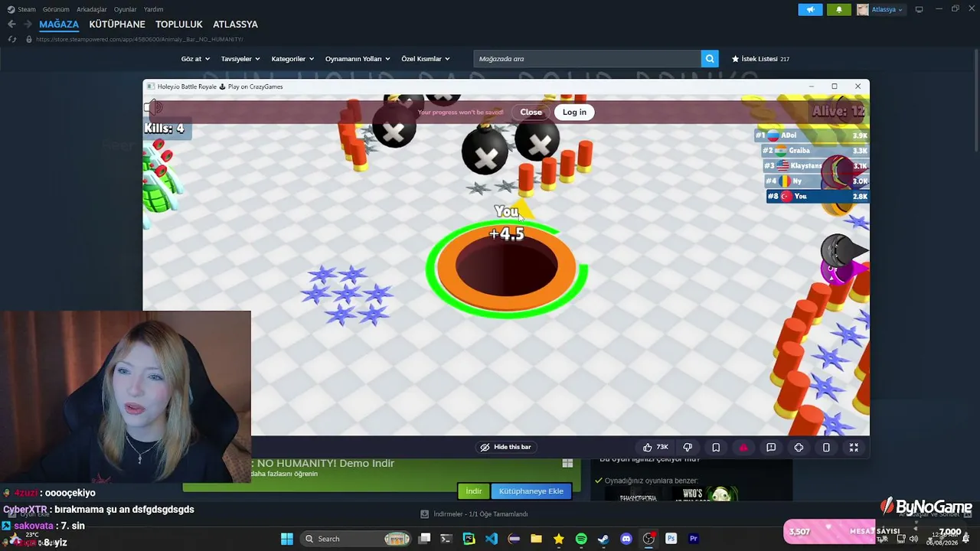Open Photoshop from the taskbar
Screen dimensions: 980x551
(671, 539)
